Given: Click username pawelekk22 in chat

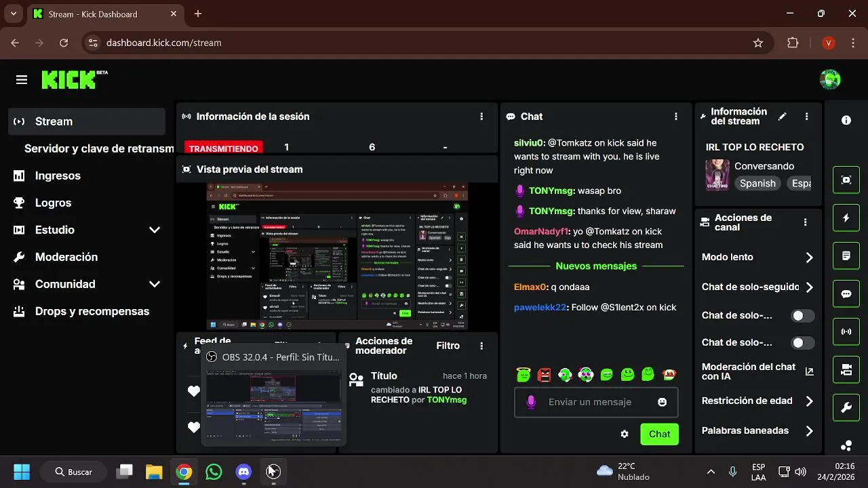Looking at the screenshot, I should click(540, 307).
